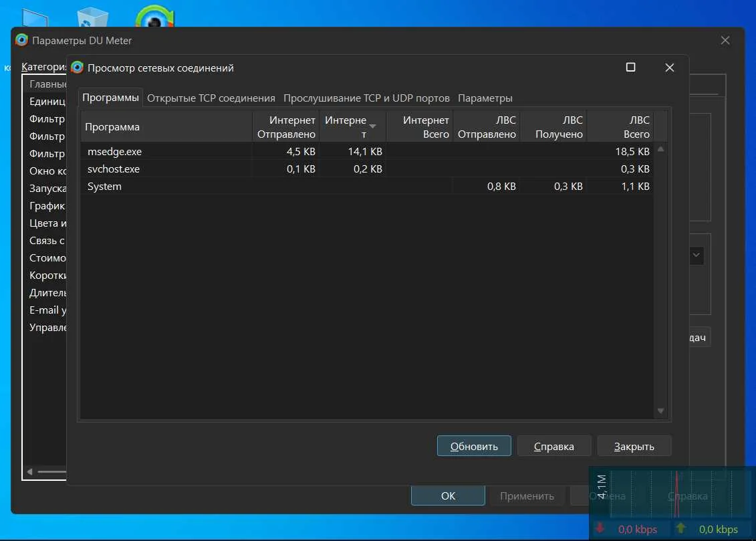The image size is (756, 541).
Task: Open Прослушивание TCP и UDP портов tab
Action: (x=366, y=98)
